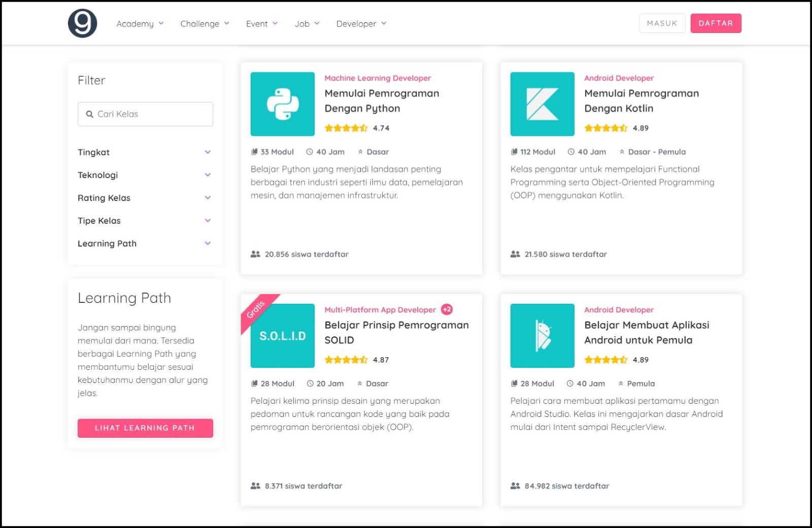Click inside the Cari Kelas search field

point(147,114)
